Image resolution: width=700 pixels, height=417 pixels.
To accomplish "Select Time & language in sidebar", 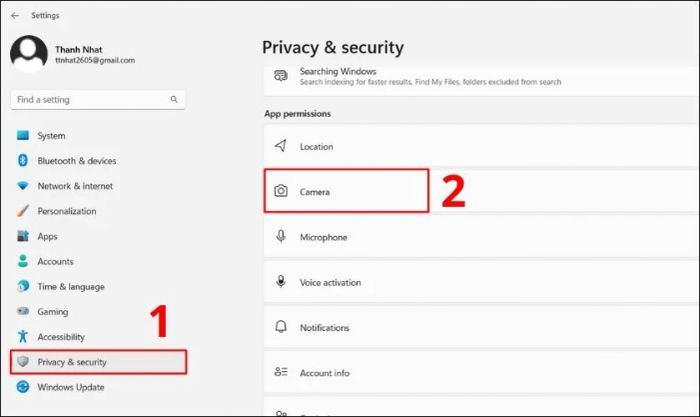I will (x=69, y=287).
